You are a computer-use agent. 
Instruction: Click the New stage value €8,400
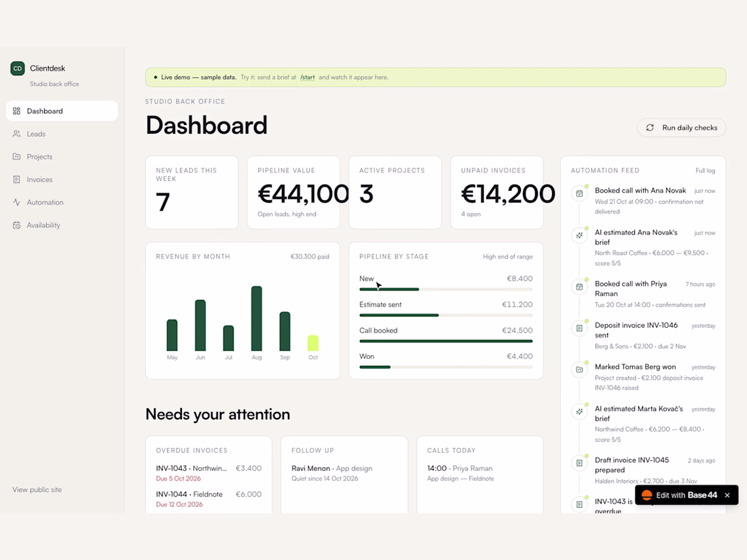[x=520, y=278]
